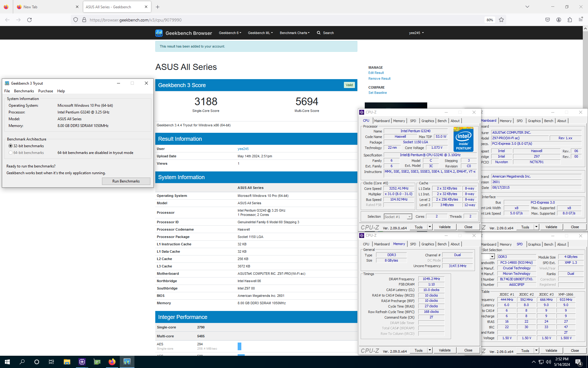Open Socket #1 selection combo box

(x=398, y=217)
